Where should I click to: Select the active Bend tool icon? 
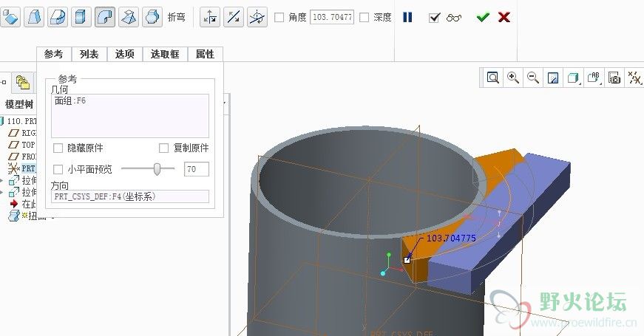pyautogui.click(x=105, y=17)
